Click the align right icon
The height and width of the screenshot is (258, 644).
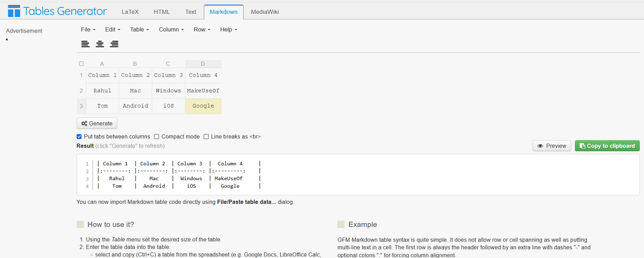coord(115,44)
